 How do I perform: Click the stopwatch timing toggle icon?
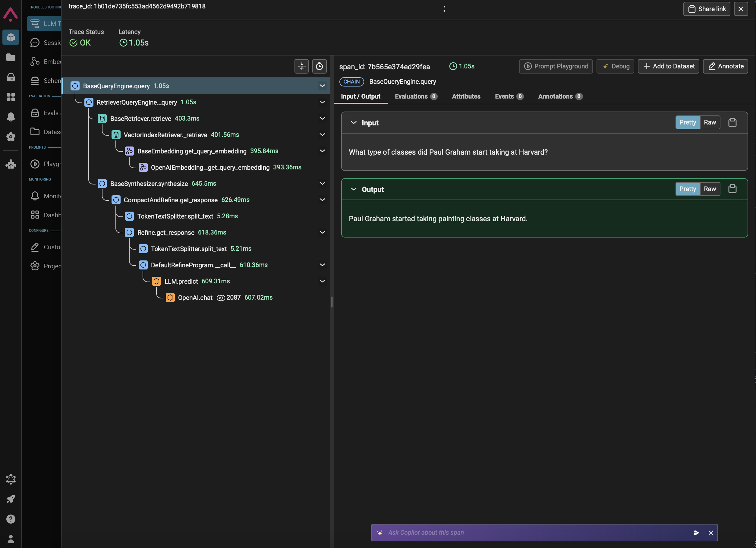pos(319,66)
